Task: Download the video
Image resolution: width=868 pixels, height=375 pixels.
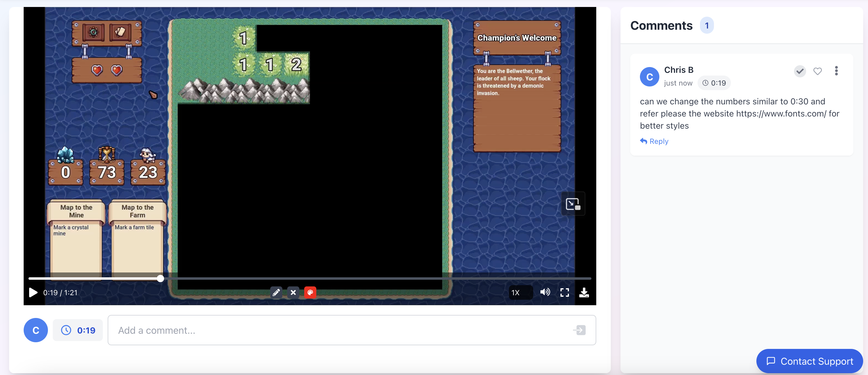Action: (x=584, y=292)
